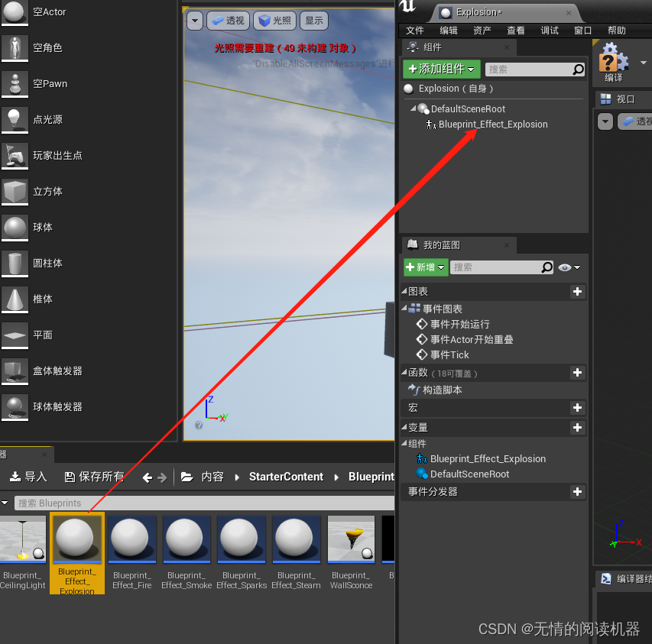Screen dimensions: 652x644
Task: Open compile options dropdown arrow
Action: click(x=644, y=63)
